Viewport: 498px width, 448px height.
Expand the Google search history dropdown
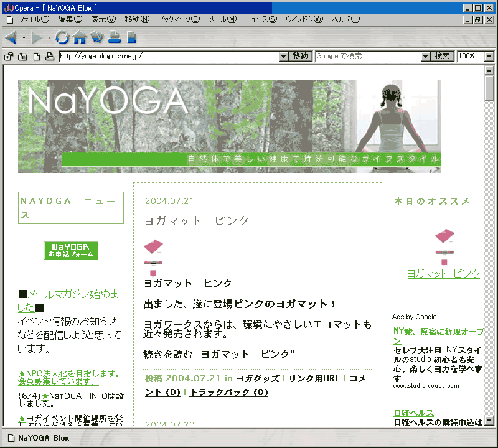[x=426, y=57]
